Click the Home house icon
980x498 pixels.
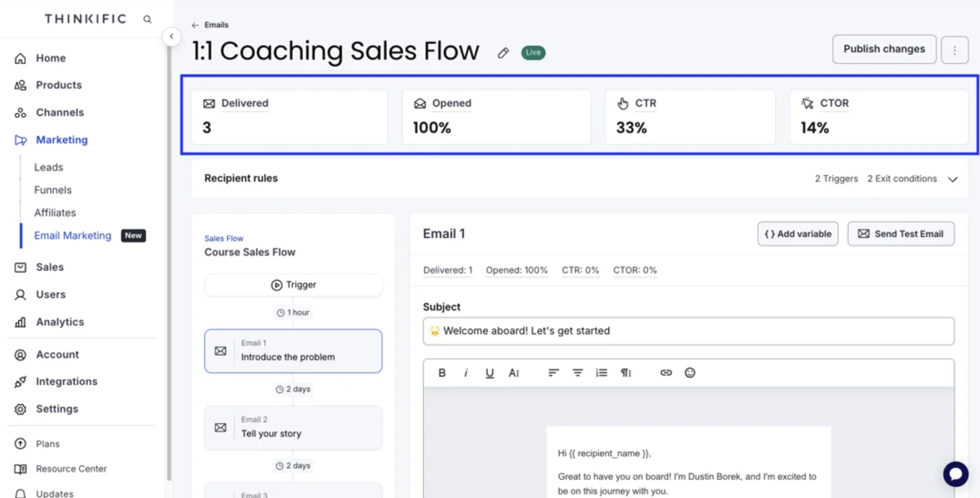[20, 58]
